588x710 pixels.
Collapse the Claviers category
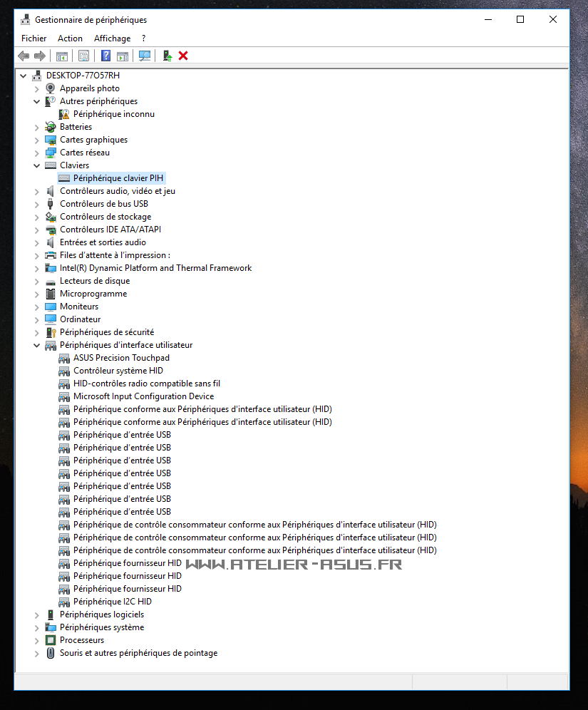coord(37,165)
